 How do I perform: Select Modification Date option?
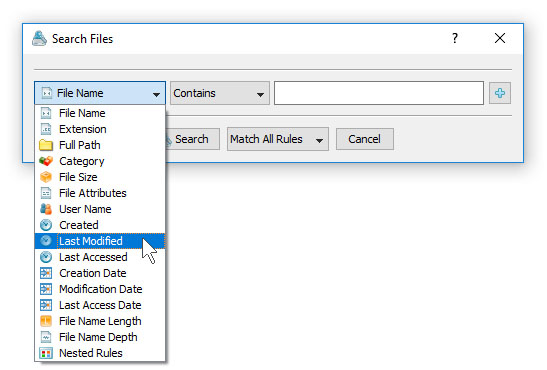click(x=100, y=289)
